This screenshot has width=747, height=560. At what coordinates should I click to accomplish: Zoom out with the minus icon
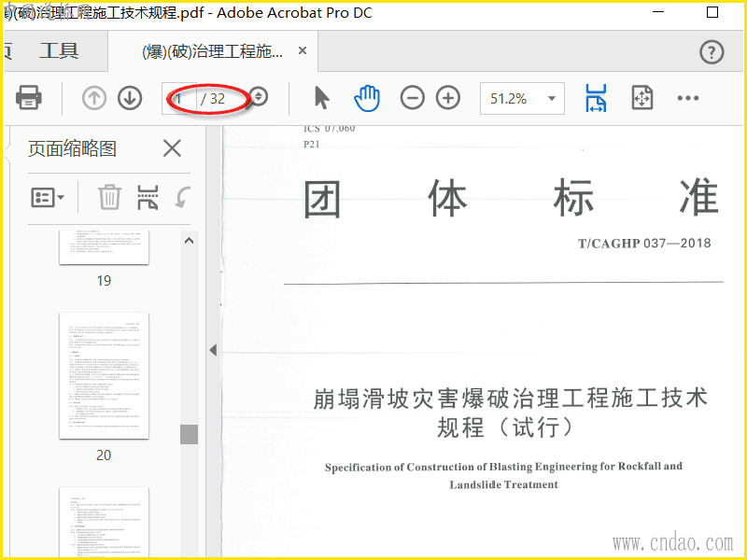tap(413, 98)
